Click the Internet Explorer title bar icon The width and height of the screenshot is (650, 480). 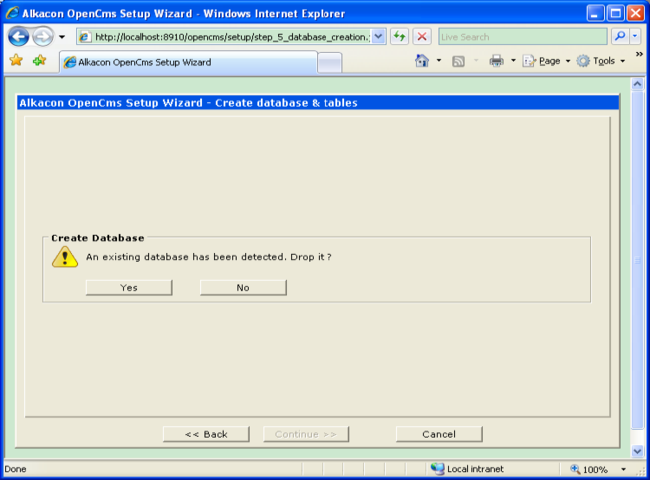(x=12, y=13)
